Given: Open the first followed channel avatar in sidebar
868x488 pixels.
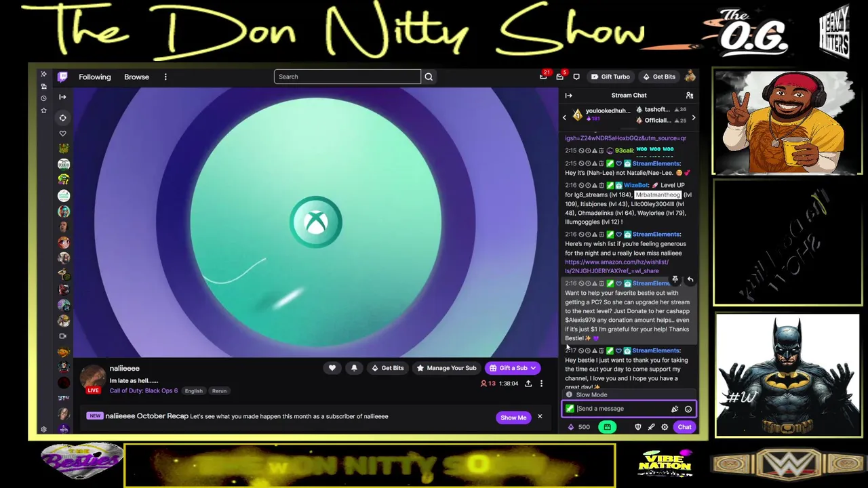Looking at the screenshot, I should (x=64, y=148).
